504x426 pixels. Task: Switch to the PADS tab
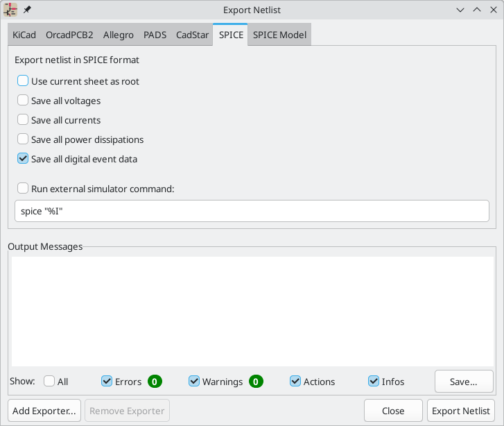[x=155, y=35]
